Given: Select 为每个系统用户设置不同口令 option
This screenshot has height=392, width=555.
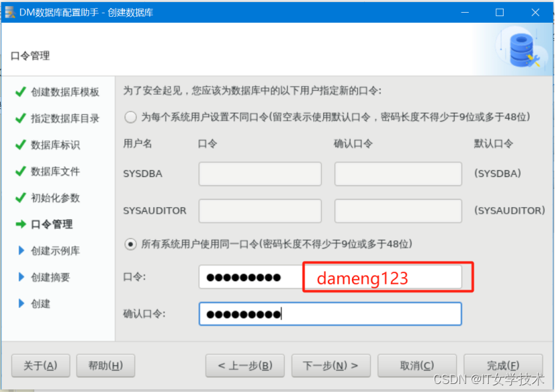Looking at the screenshot, I should (130, 116).
